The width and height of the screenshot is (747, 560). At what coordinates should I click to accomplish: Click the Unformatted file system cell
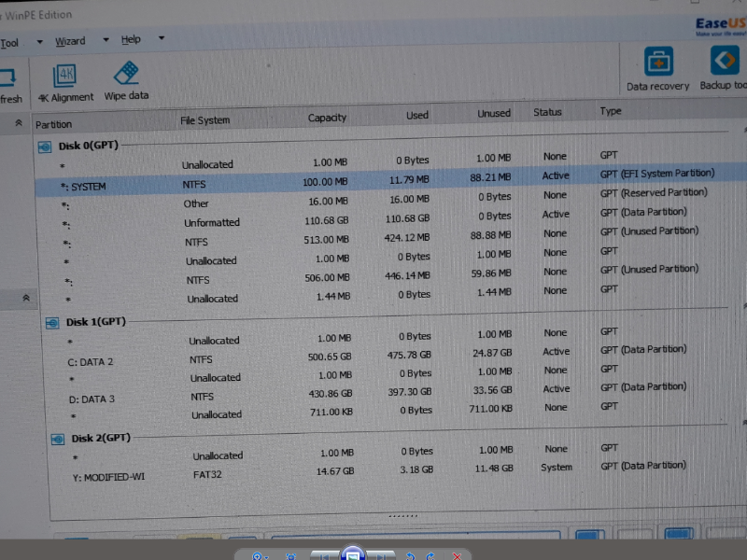(212, 222)
